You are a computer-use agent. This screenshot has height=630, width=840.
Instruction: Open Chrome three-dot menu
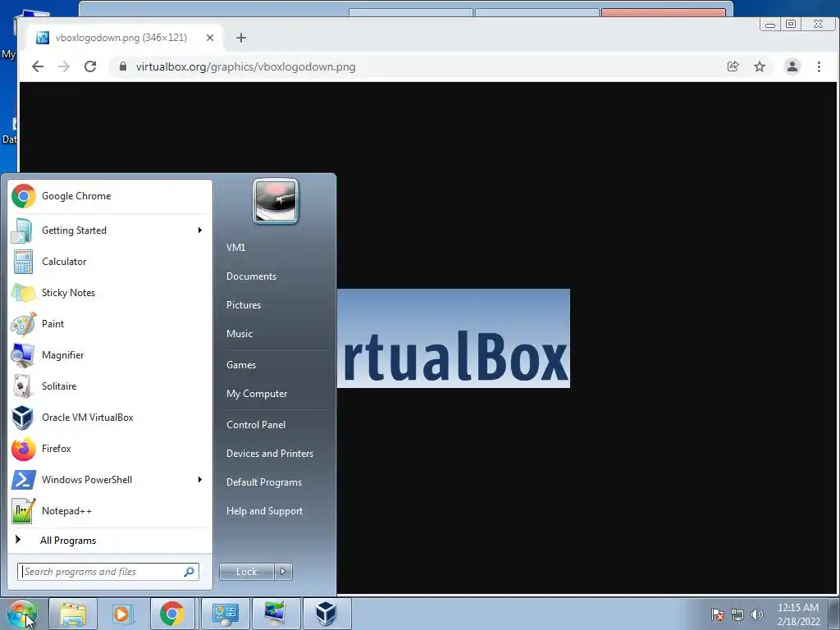click(819, 66)
